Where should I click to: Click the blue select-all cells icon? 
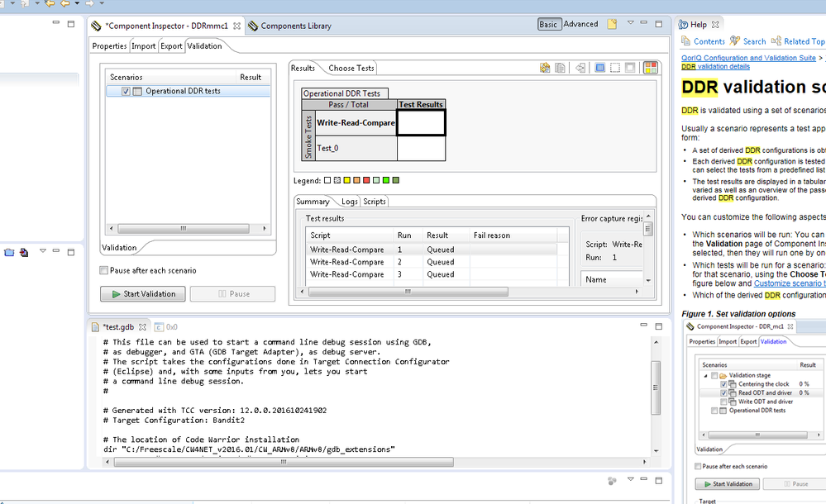(x=600, y=68)
